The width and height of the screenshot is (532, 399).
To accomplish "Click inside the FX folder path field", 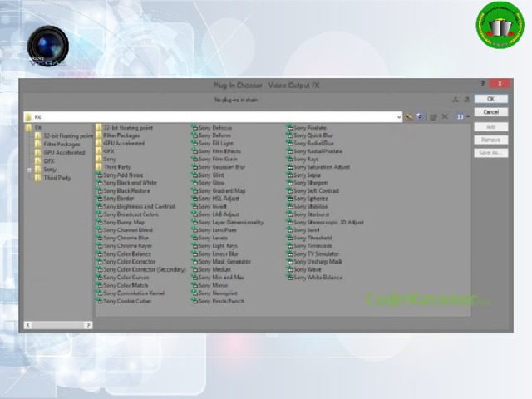I will click(213, 117).
